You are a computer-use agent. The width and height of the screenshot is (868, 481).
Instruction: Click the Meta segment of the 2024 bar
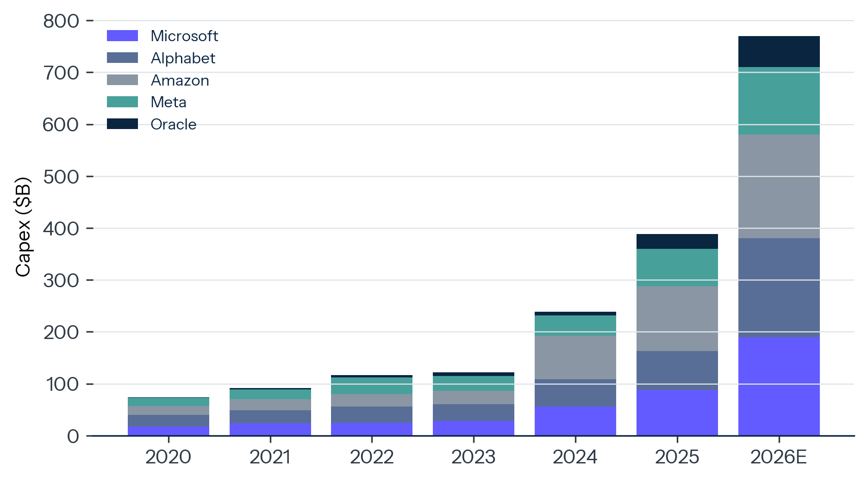tap(575, 326)
